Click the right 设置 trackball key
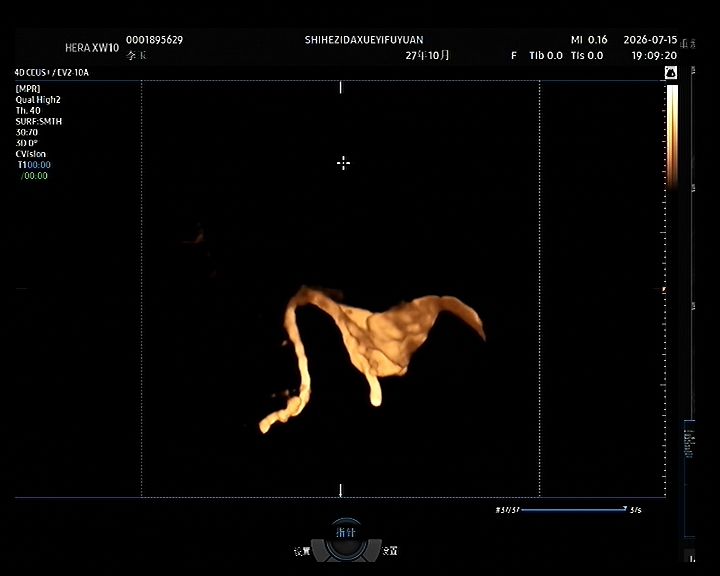Image resolution: width=720 pixels, height=576 pixels. (390, 551)
